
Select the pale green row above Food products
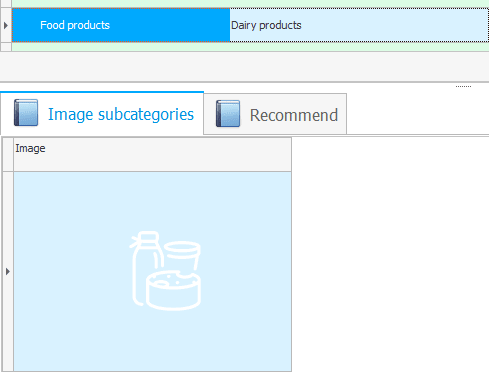pos(250,4)
